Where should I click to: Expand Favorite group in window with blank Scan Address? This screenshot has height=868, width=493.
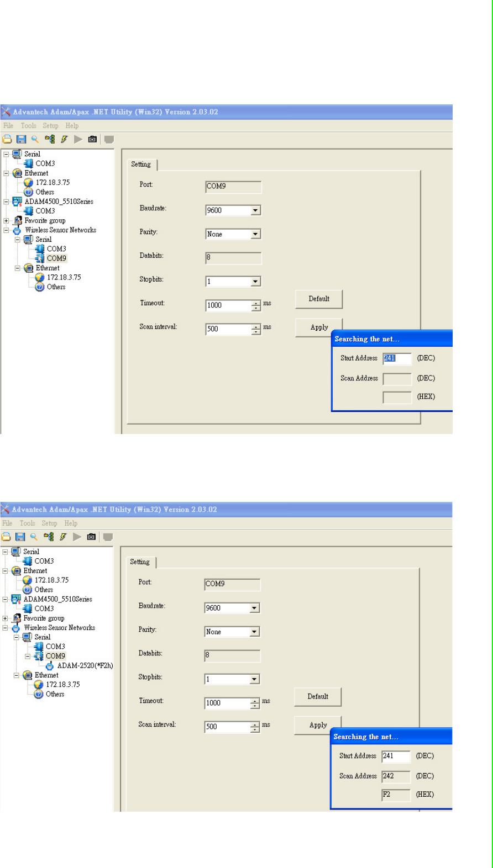(6, 220)
